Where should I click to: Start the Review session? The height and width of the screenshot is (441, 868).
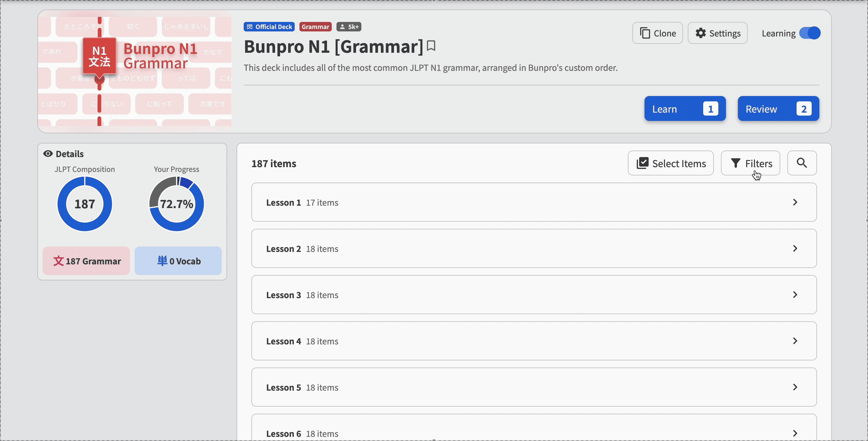(x=778, y=108)
